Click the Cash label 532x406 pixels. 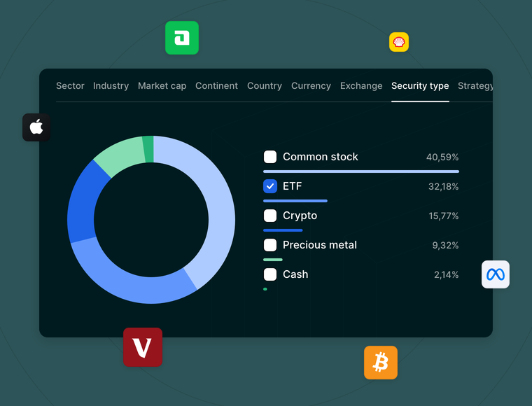[295, 274]
